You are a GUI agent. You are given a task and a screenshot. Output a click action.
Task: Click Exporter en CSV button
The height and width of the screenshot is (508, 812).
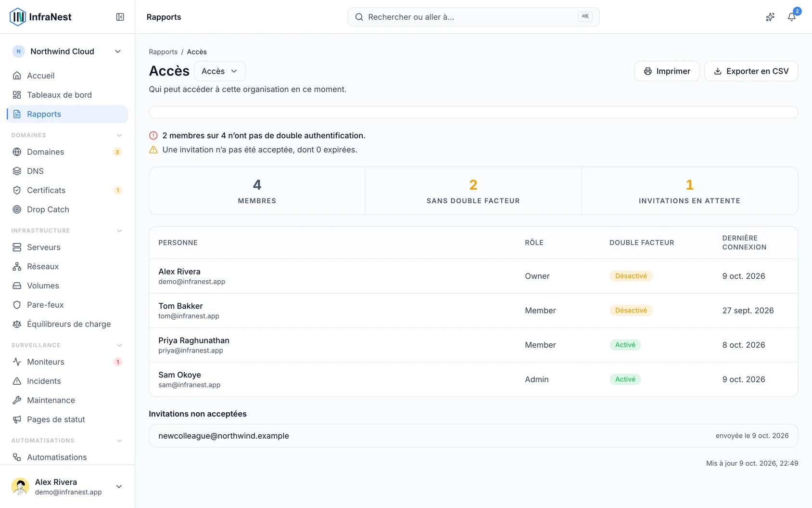[x=751, y=71]
